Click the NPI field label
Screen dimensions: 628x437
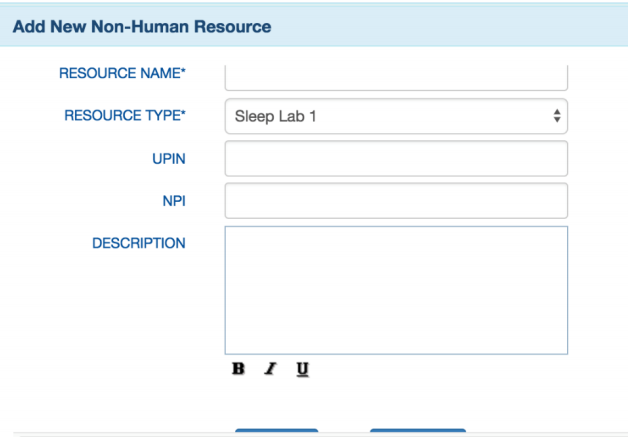click(172, 200)
